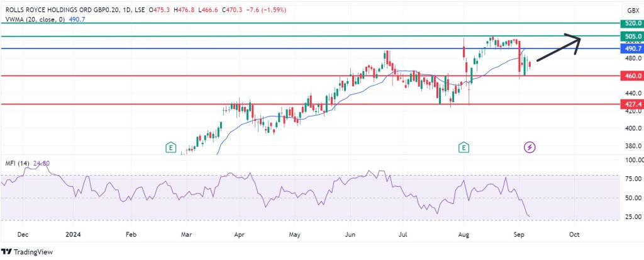Click the VWMA value 490.7 in legend

[x=77, y=19]
